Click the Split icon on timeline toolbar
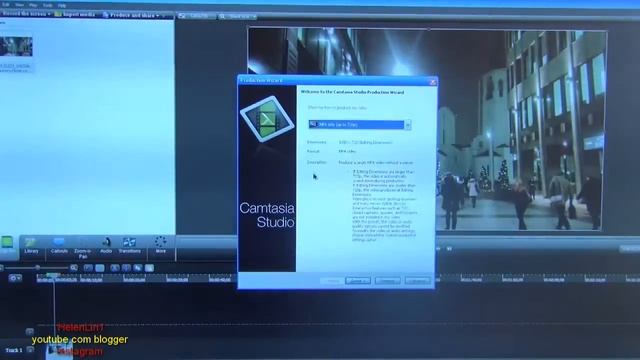 (x=127, y=268)
